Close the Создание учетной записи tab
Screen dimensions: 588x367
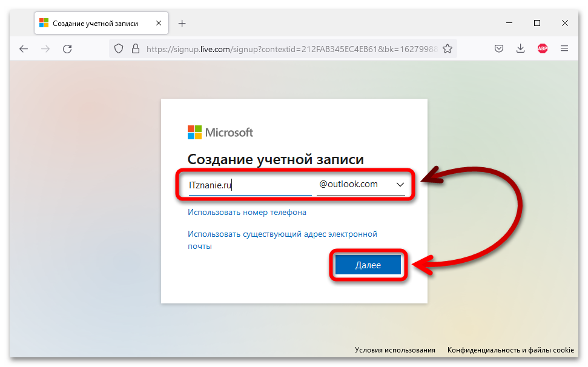pyautogui.click(x=159, y=23)
